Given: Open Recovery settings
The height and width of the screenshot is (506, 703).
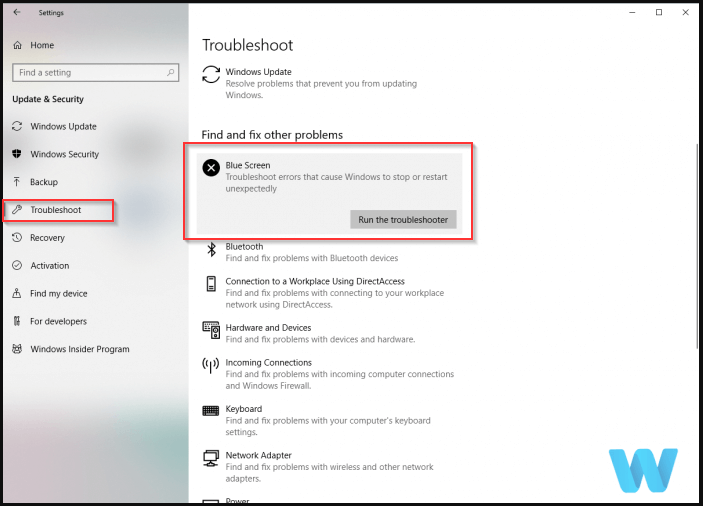Looking at the screenshot, I should click(48, 238).
